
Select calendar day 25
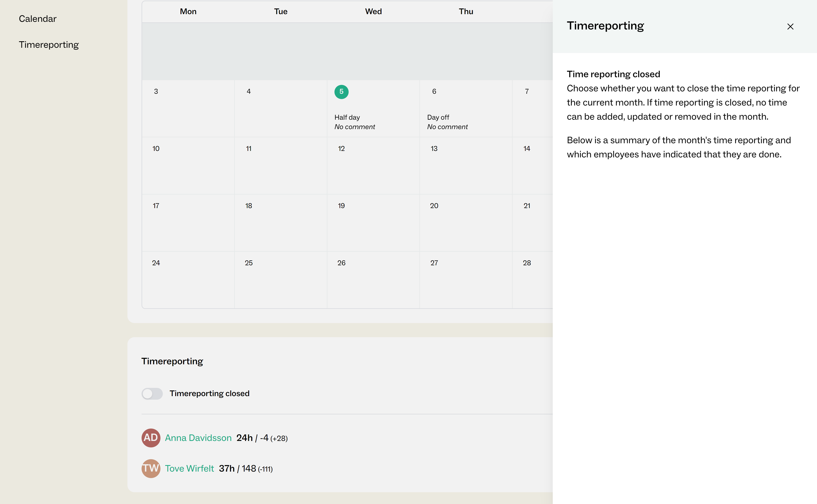tap(248, 263)
